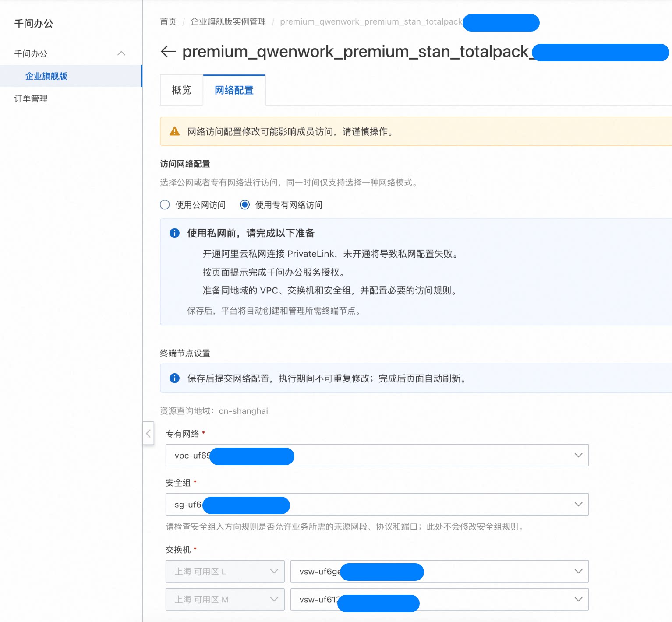Switch to the 概览 tab
This screenshot has height=622, width=672.
click(x=181, y=90)
